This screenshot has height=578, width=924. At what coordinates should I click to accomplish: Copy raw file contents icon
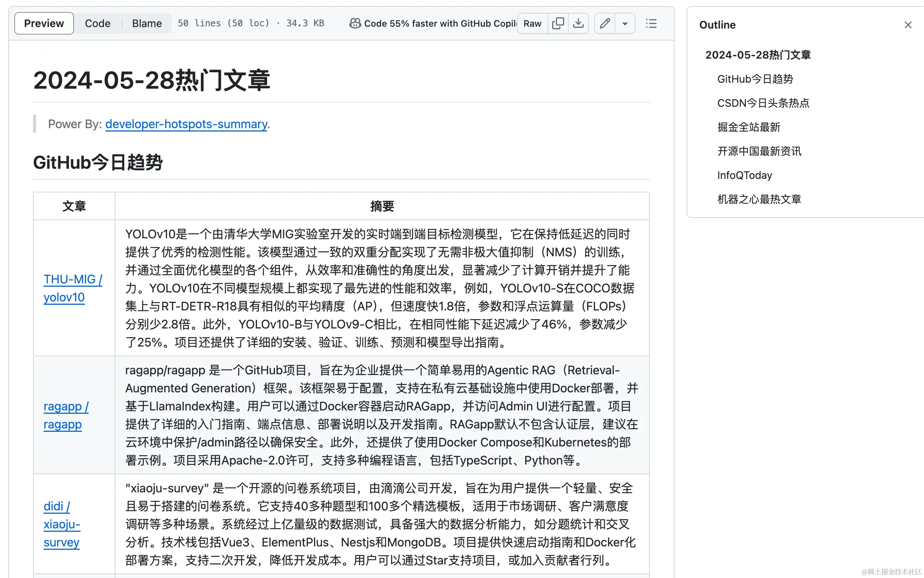(558, 23)
